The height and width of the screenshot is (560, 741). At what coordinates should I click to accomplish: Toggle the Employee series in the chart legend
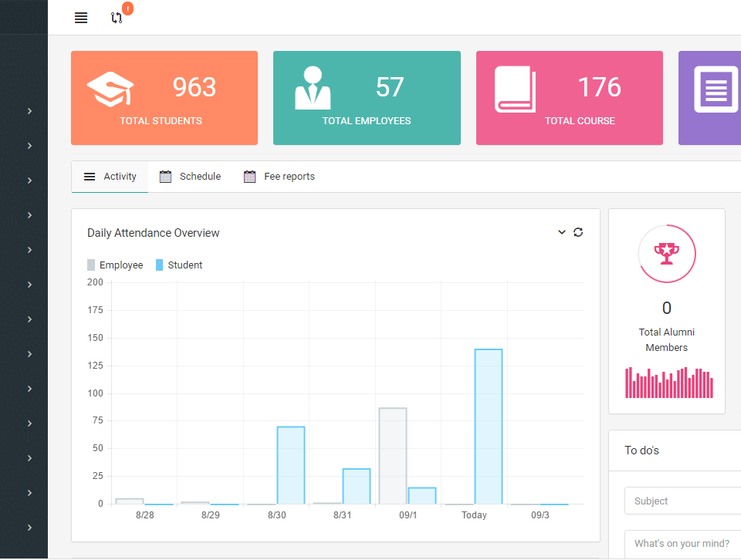pos(115,265)
